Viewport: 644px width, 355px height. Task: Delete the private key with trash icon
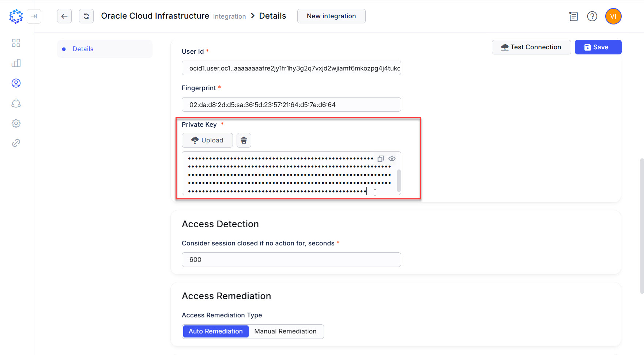click(244, 140)
